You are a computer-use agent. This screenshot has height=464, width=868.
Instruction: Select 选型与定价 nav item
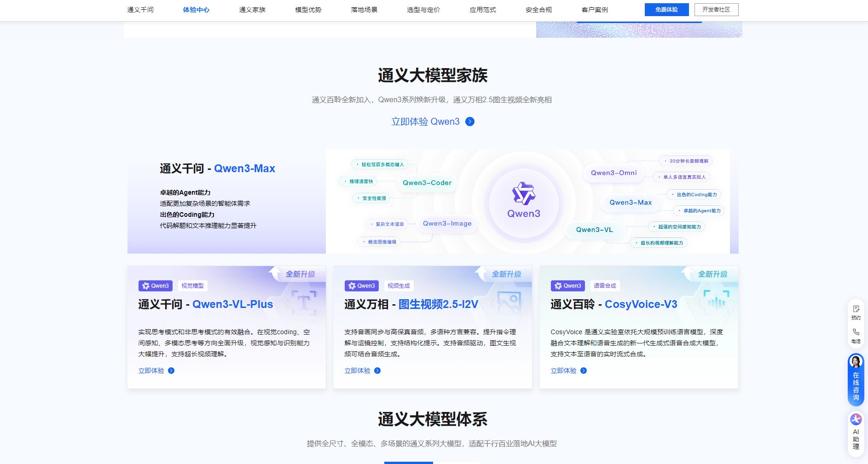423,10
